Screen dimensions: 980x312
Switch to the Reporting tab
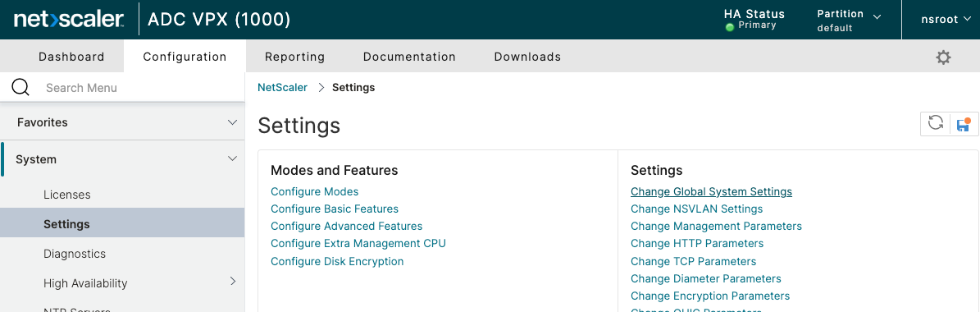(x=295, y=57)
